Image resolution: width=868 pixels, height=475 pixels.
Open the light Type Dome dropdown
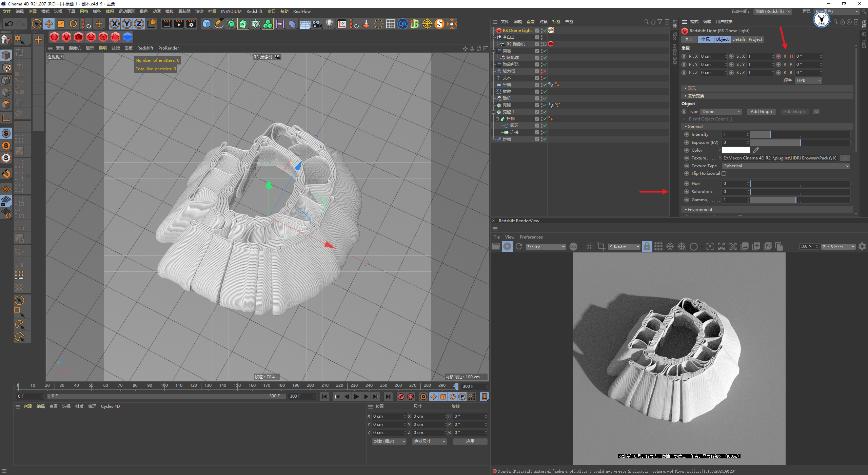[x=721, y=112]
